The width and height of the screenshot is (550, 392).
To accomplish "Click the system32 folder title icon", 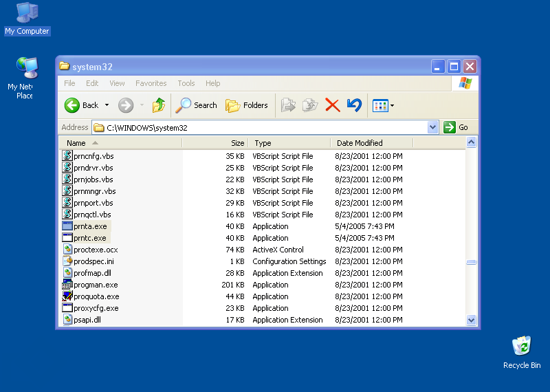I will tap(64, 66).
